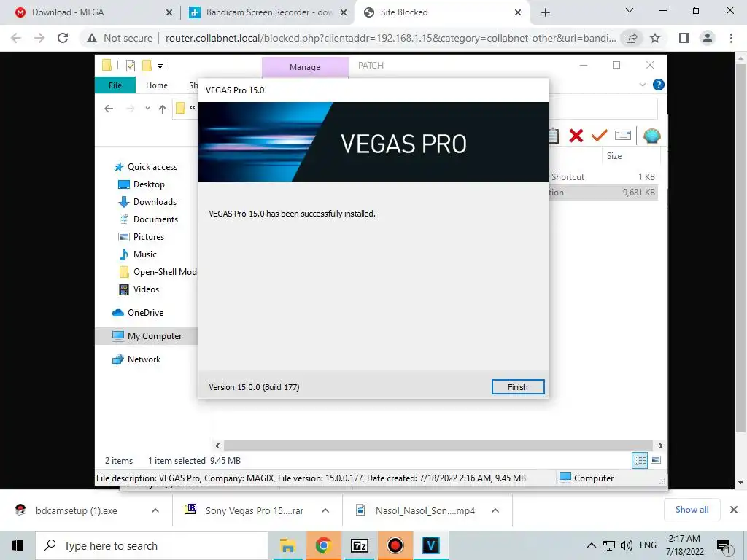
Task: Select the 1 KB Shortcut row
Action: (603, 176)
